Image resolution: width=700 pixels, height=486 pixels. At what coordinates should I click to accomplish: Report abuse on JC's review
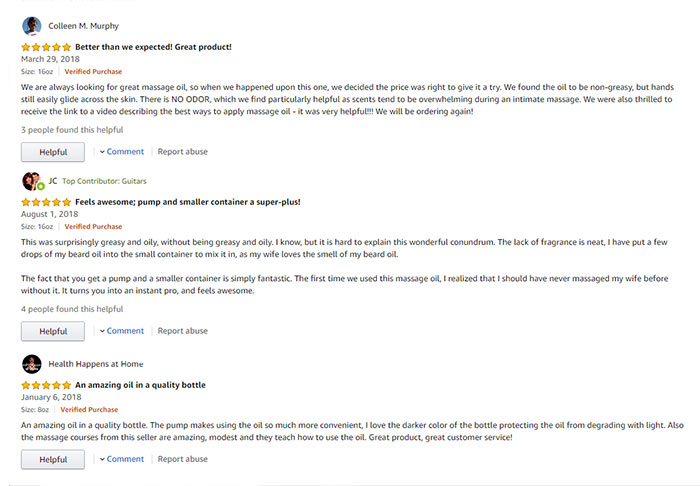pyautogui.click(x=183, y=331)
